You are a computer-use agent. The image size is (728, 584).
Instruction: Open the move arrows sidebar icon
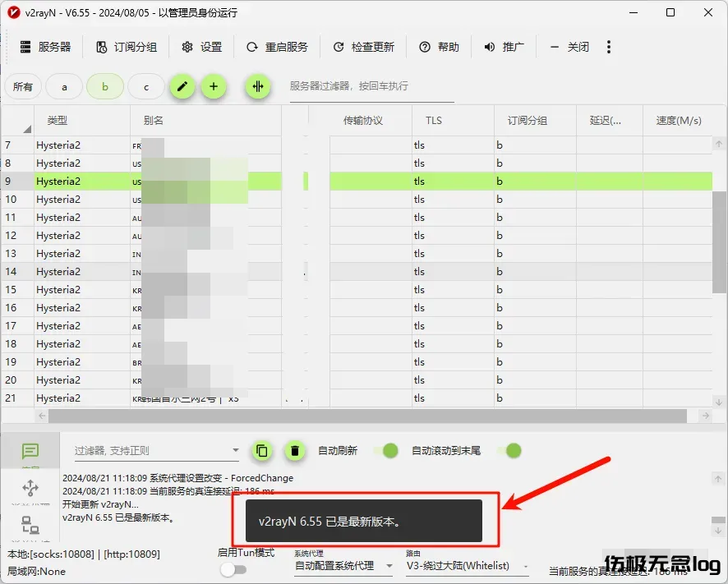(30, 488)
